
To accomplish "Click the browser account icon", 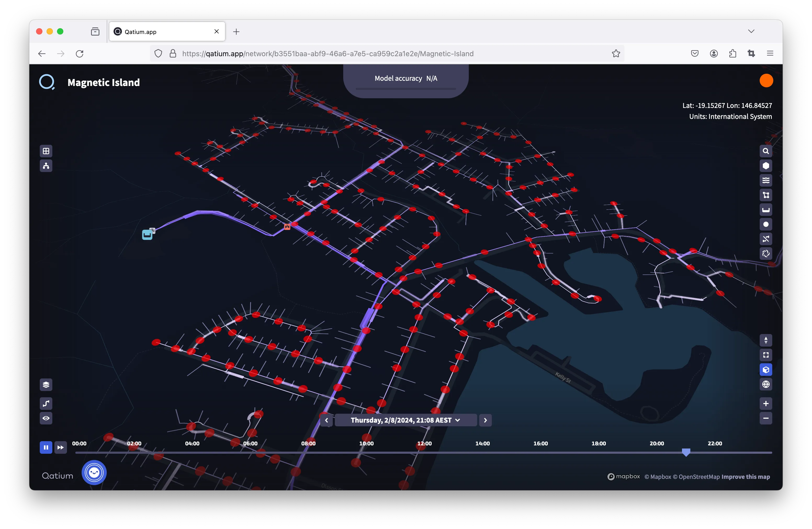I will point(714,53).
